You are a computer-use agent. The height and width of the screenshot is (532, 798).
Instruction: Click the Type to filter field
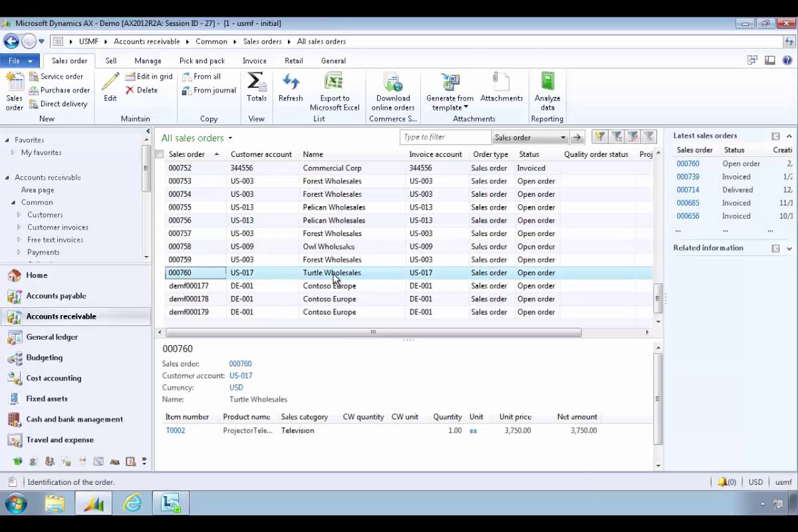(445, 138)
